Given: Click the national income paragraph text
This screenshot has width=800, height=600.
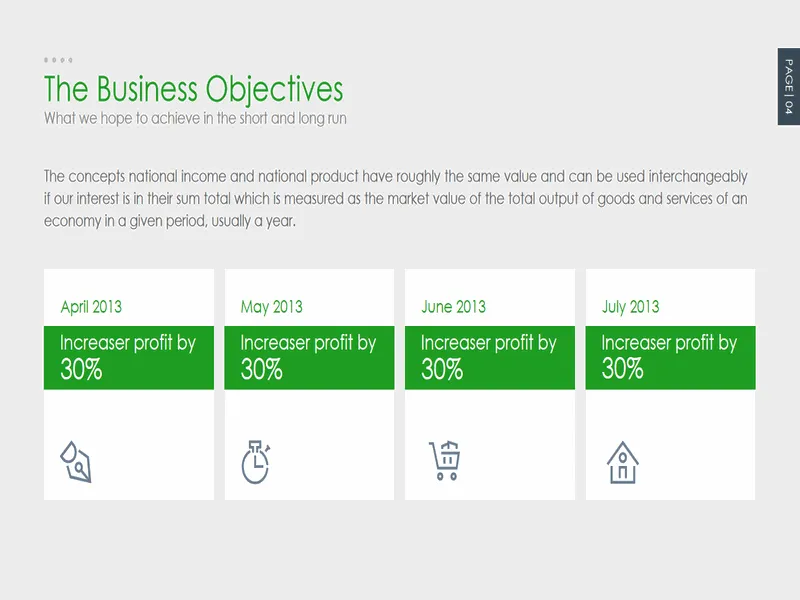Looking at the screenshot, I should click(x=395, y=198).
